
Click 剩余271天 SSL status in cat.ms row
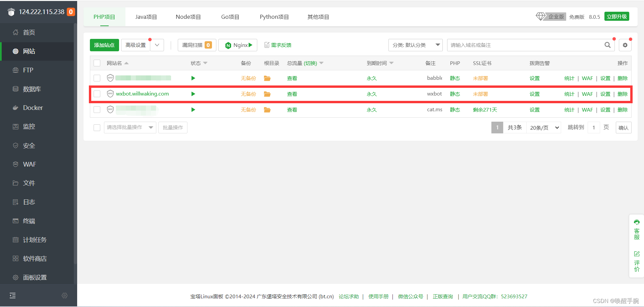pyautogui.click(x=485, y=110)
